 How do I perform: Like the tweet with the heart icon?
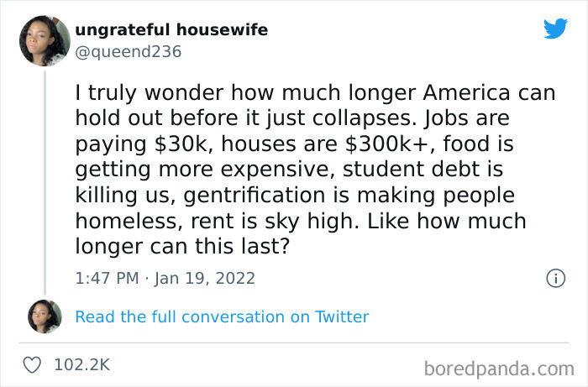point(33,364)
